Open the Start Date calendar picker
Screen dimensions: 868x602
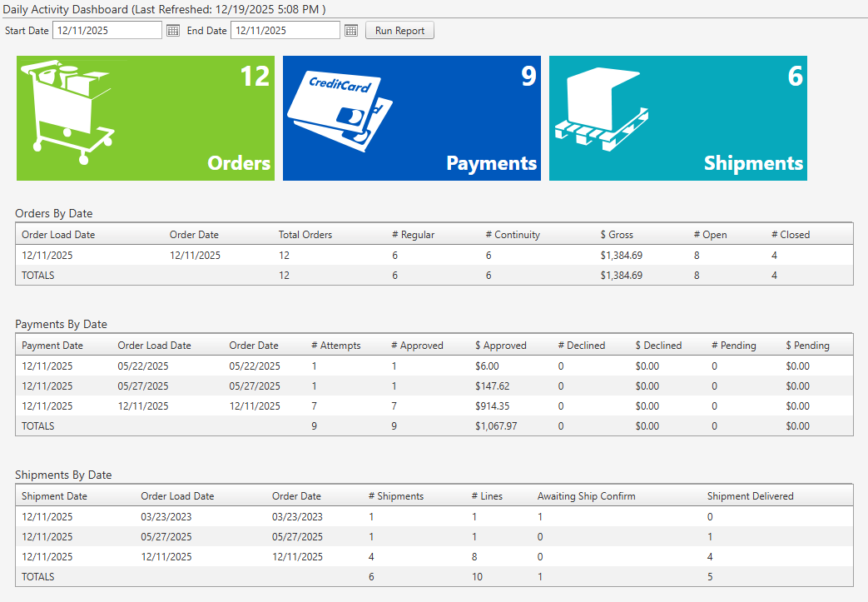[x=173, y=31]
